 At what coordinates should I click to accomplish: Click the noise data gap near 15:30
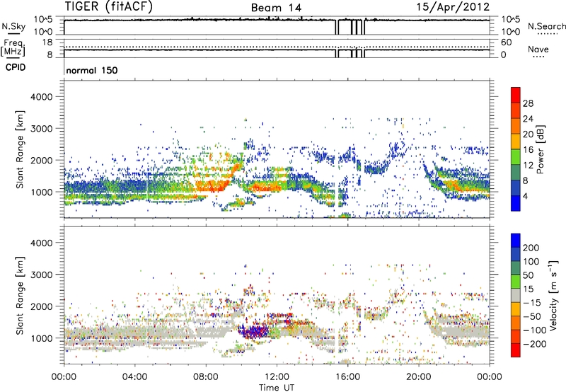[337, 27]
